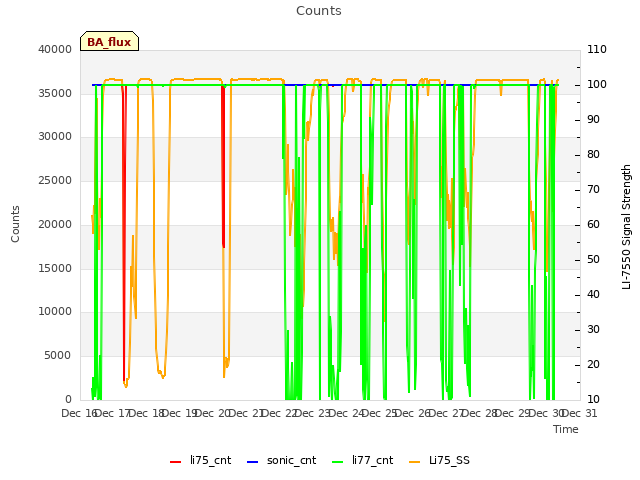Click the red li75_cnt legend swatch
Screen dimensions: 640x480
pyautogui.click(x=176, y=462)
